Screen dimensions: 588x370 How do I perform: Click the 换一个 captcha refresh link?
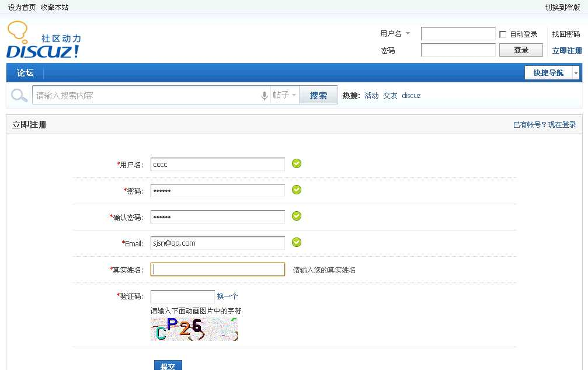point(227,296)
